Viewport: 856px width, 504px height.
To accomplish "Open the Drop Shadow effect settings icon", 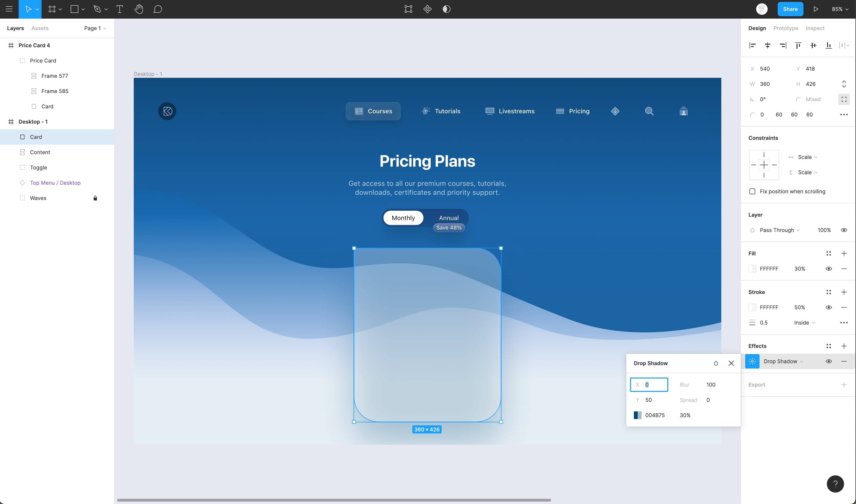I will pos(752,361).
